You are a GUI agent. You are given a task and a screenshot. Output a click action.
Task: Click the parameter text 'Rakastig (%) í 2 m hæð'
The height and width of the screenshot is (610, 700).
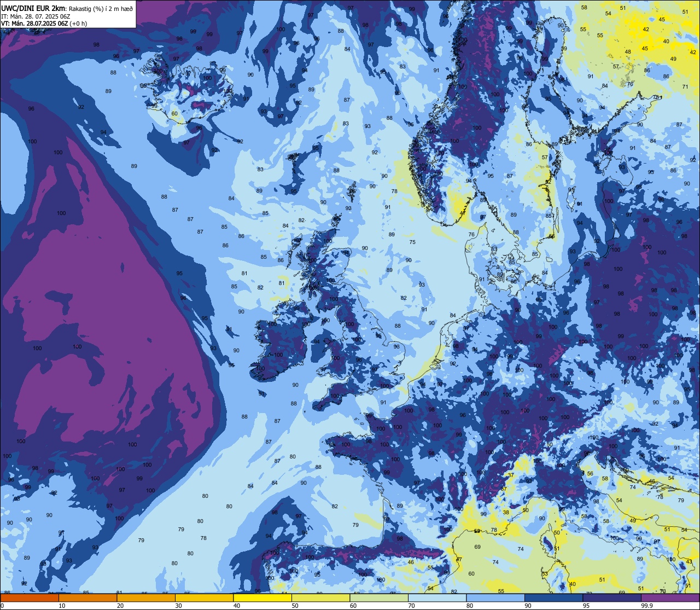pyautogui.click(x=100, y=8)
